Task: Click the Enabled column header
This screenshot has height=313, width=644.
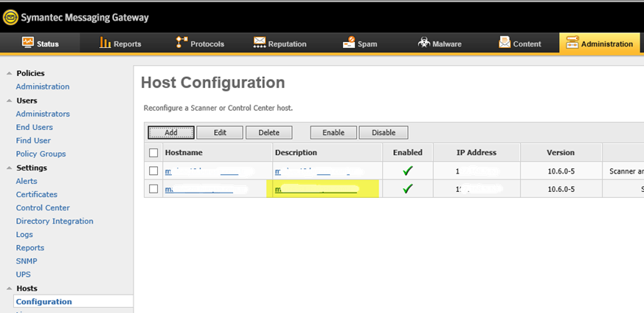Action: [x=407, y=153]
